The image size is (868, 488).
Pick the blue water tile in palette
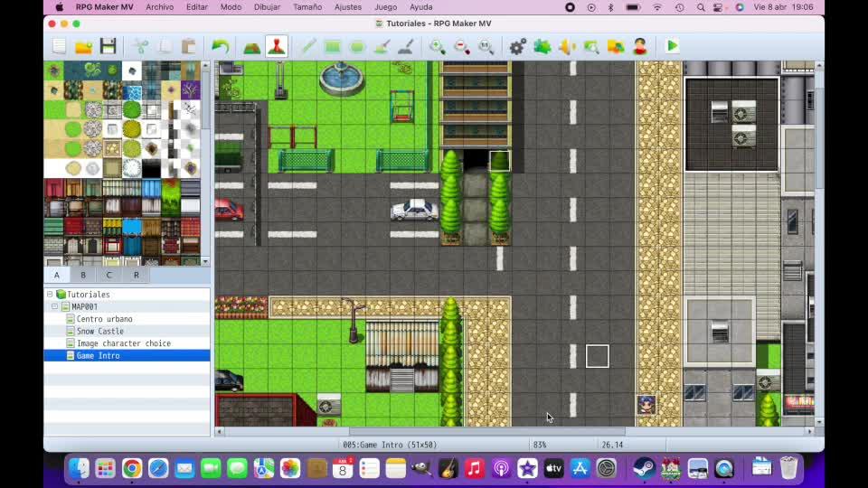pyautogui.click(x=132, y=90)
